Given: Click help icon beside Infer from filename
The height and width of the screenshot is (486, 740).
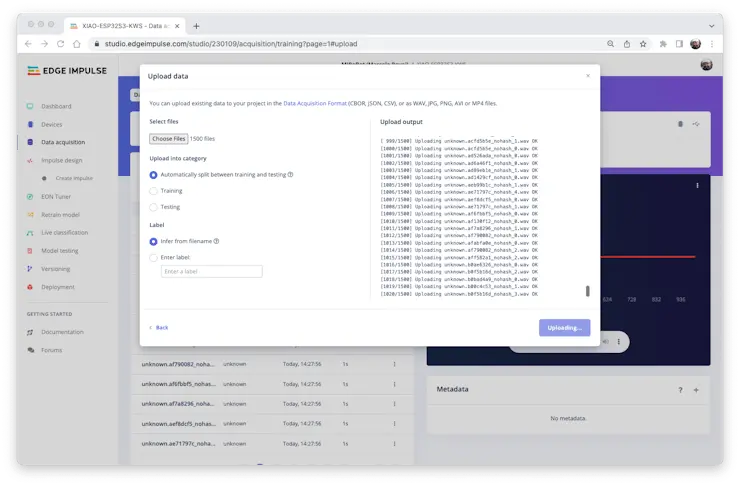Looking at the screenshot, I should click(x=216, y=241).
